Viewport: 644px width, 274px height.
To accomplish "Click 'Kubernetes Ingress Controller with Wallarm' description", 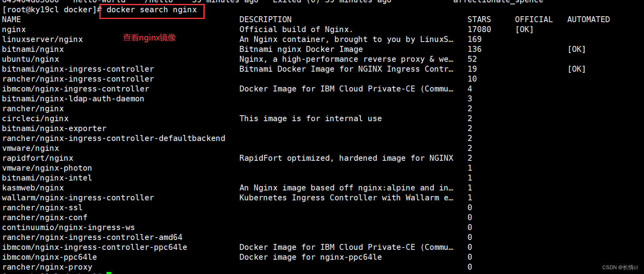I will (x=346, y=198).
